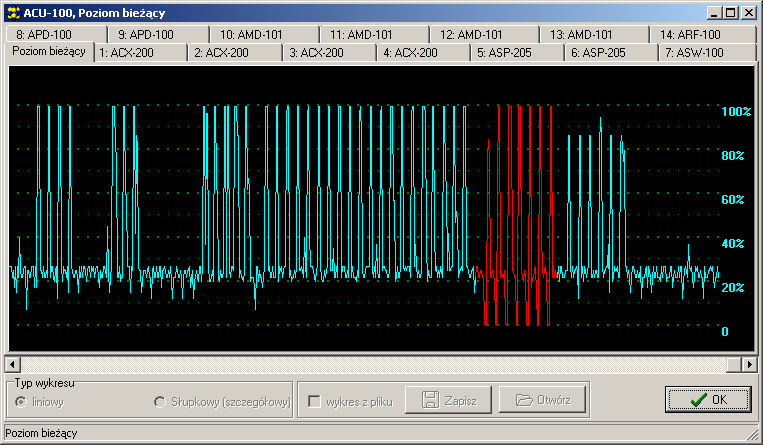Click the 80% axis label
763x445 pixels.
click(732, 156)
